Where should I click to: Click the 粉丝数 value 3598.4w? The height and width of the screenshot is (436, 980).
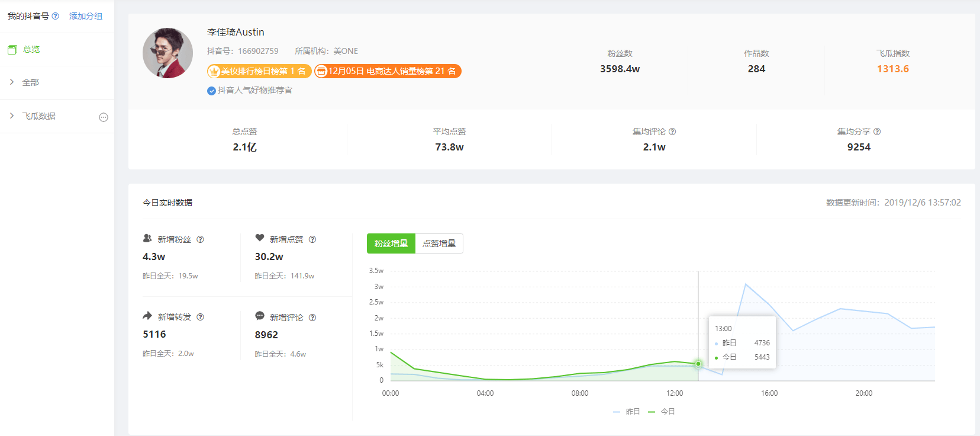point(620,69)
